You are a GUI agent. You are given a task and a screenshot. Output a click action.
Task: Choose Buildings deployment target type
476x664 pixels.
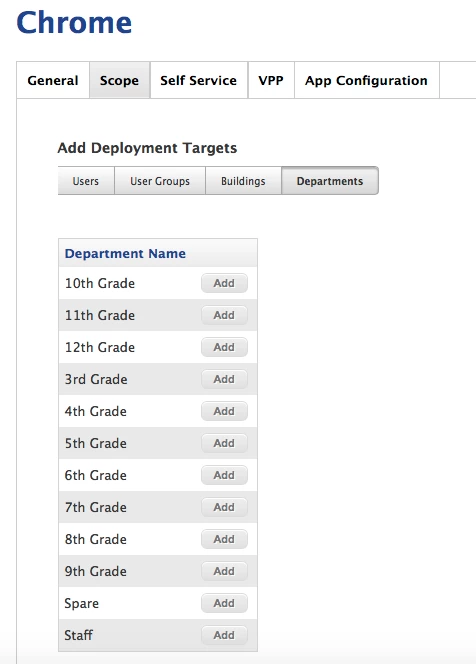click(x=243, y=181)
